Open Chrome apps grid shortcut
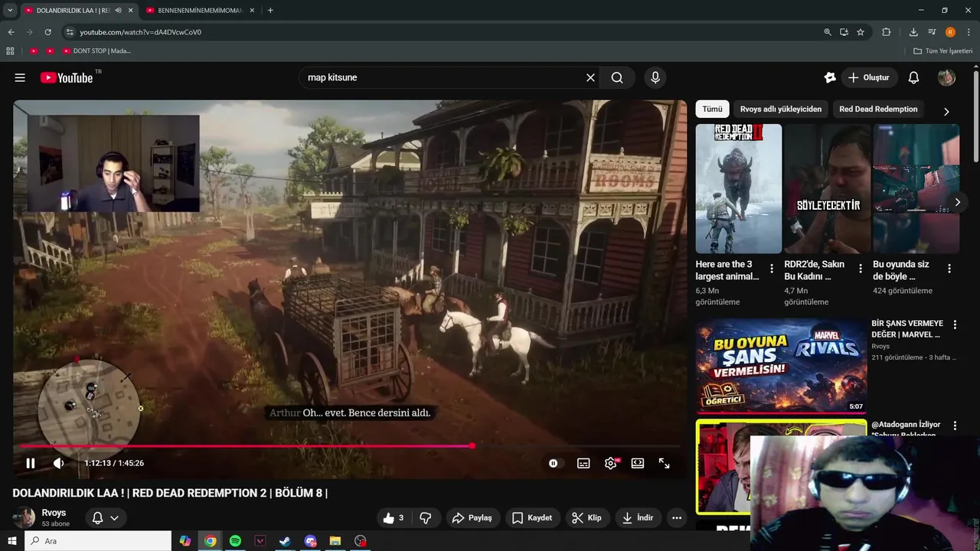The height and width of the screenshot is (551, 980). [x=10, y=51]
